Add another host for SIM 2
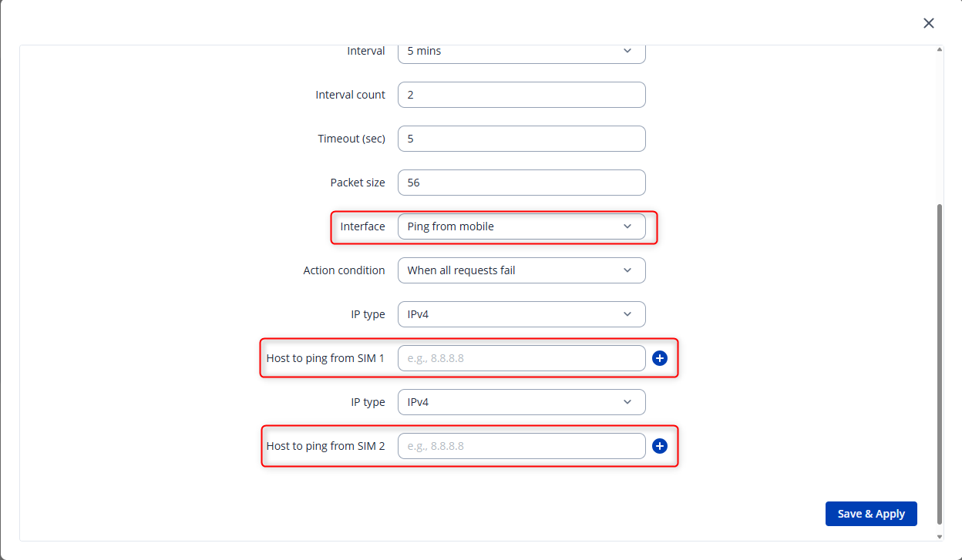 click(x=660, y=446)
